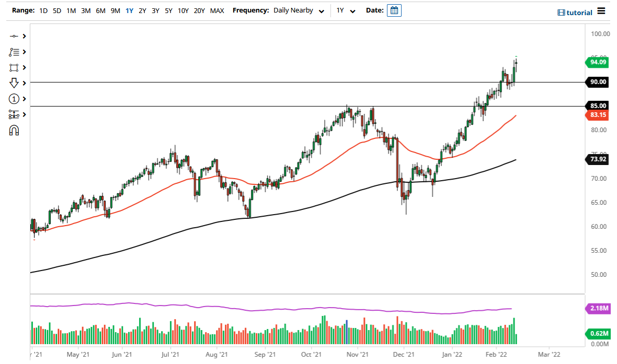Switch range to 6M
617x364 pixels.
click(x=100, y=10)
